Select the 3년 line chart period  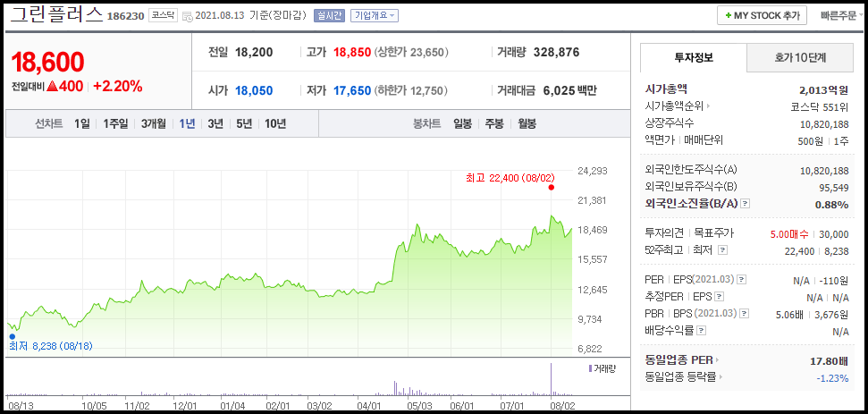tap(215, 123)
